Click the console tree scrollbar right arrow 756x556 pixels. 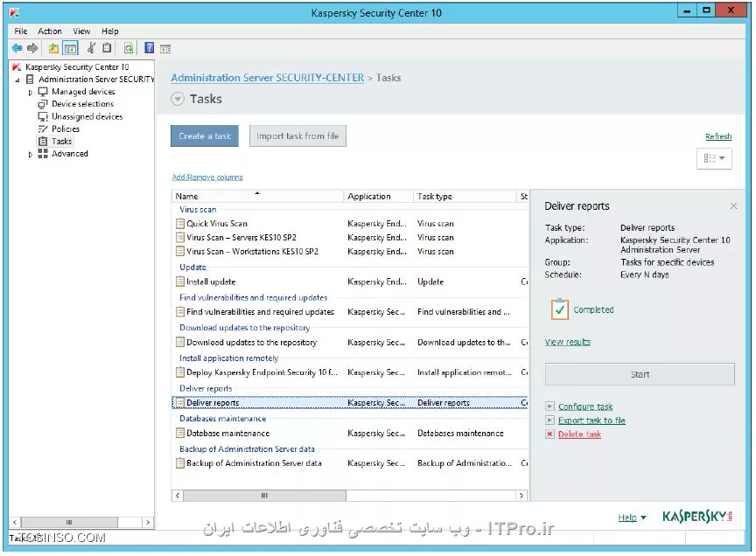coord(148,522)
